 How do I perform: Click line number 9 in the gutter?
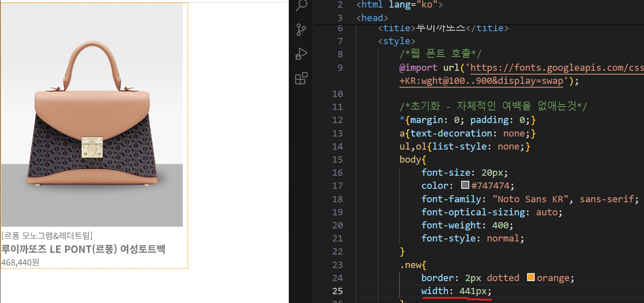(x=340, y=68)
